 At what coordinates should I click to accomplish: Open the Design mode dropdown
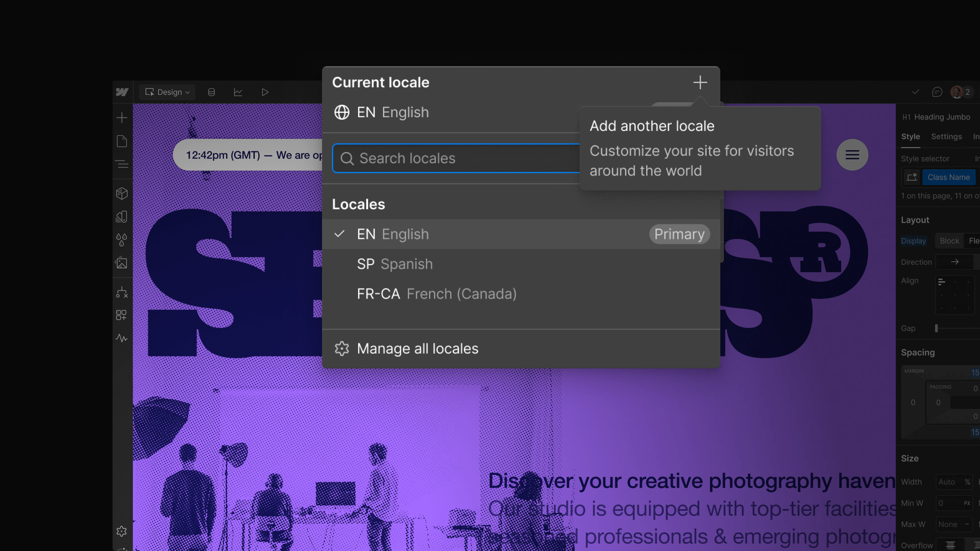click(167, 92)
